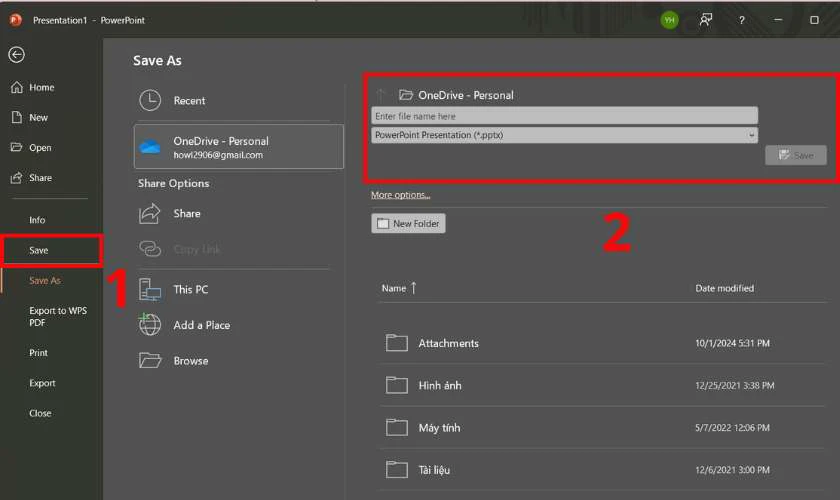This screenshot has height=500, width=840.
Task: Open the Tài liệu folder
Action: [602, 470]
